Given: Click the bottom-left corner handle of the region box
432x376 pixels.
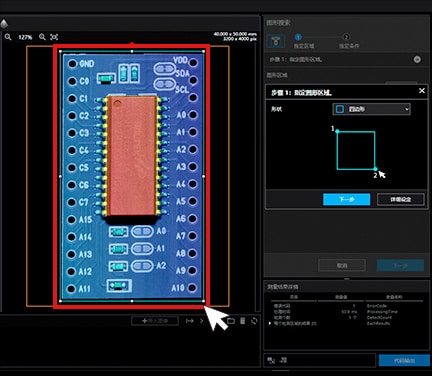Looking at the screenshot, I should tap(60, 301).
